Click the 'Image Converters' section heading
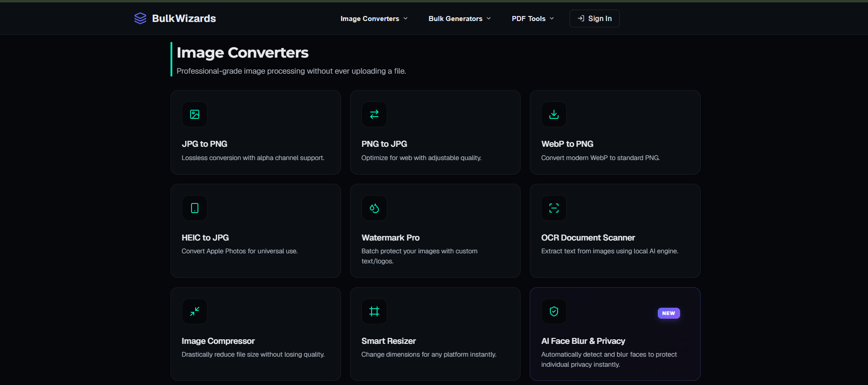 tap(242, 53)
